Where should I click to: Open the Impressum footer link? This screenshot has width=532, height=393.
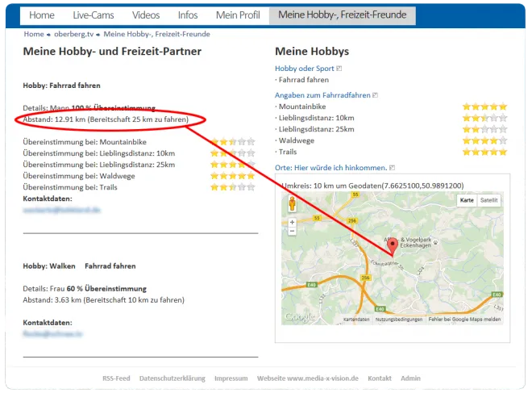pyautogui.click(x=231, y=378)
